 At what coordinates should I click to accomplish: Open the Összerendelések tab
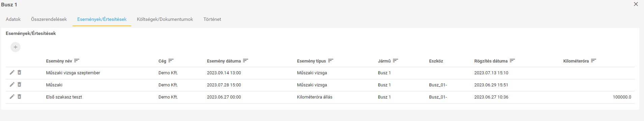point(49,19)
